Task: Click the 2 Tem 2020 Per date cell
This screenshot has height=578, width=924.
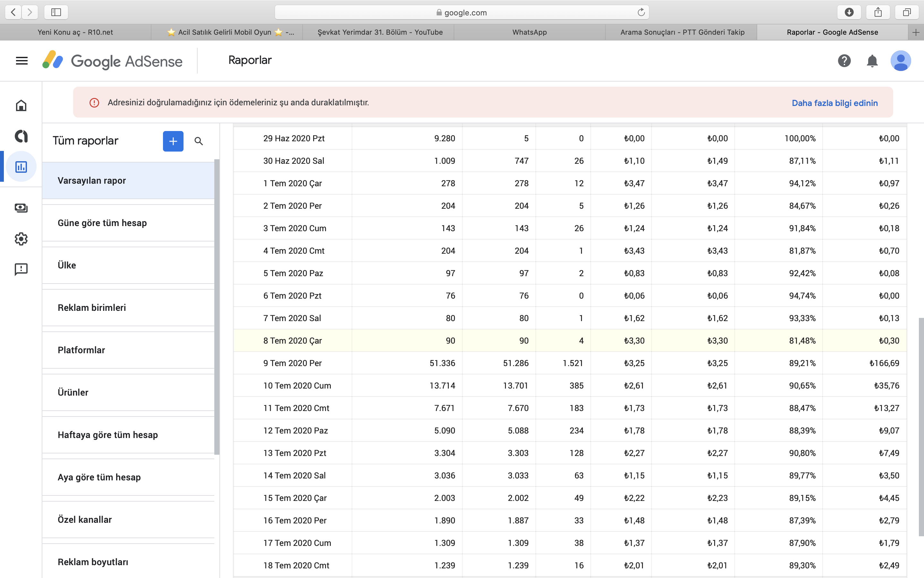Action: click(x=293, y=206)
